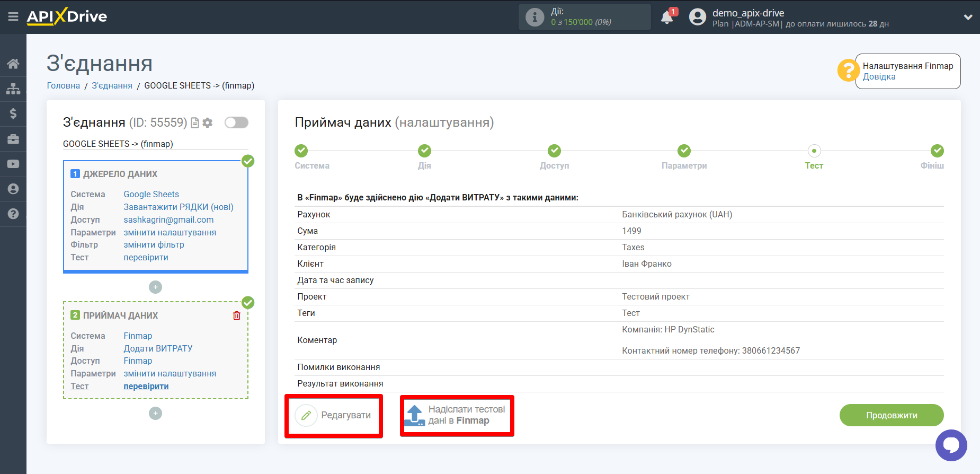Image resolution: width=980 pixels, height=474 pixels.
Task: Click the Редагувати button
Action: tap(334, 416)
